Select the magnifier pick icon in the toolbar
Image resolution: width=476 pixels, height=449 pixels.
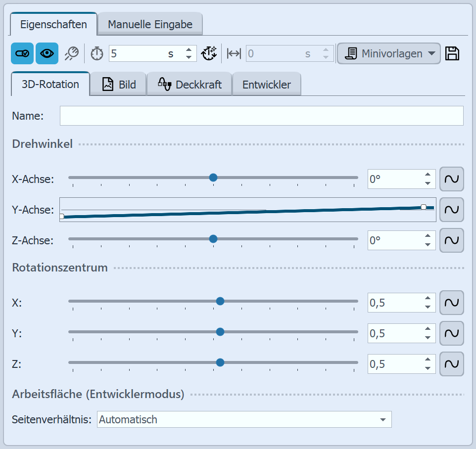tap(72, 53)
